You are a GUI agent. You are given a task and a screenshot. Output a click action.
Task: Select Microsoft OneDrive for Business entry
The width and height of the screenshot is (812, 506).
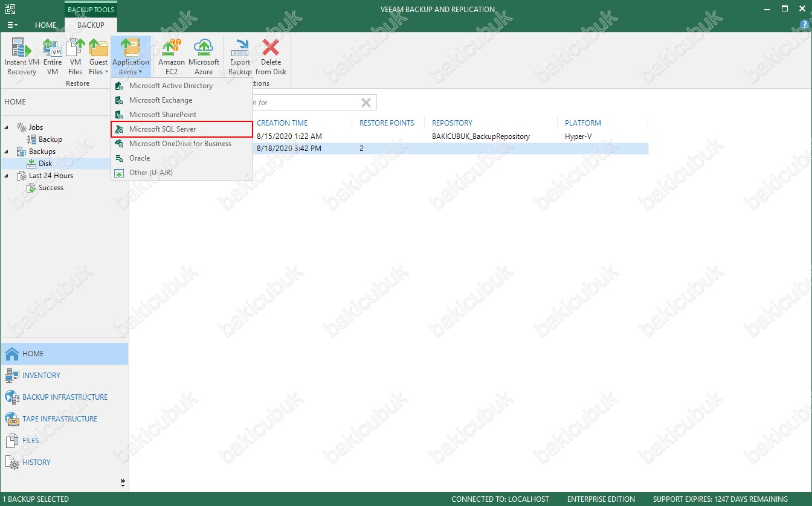pyautogui.click(x=181, y=144)
